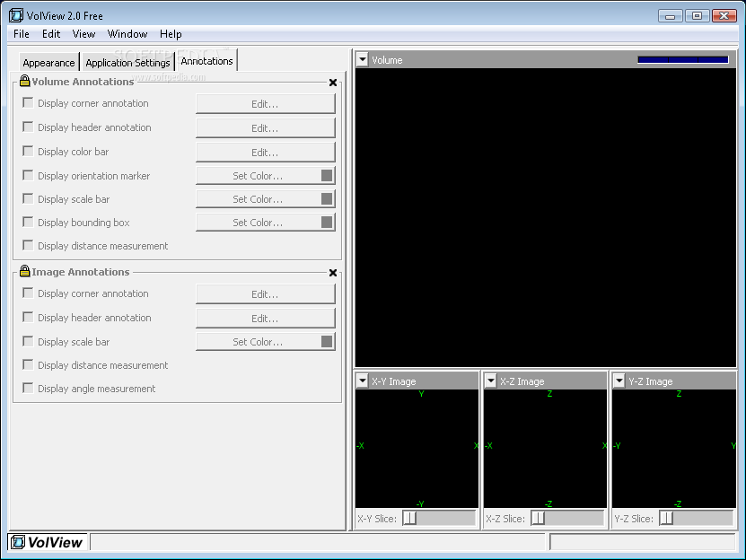Click Set Color for bounding box
746x560 pixels.
[266, 223]
